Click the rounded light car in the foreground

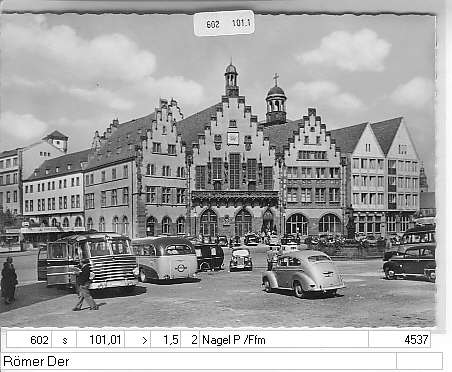click(303, 273)
